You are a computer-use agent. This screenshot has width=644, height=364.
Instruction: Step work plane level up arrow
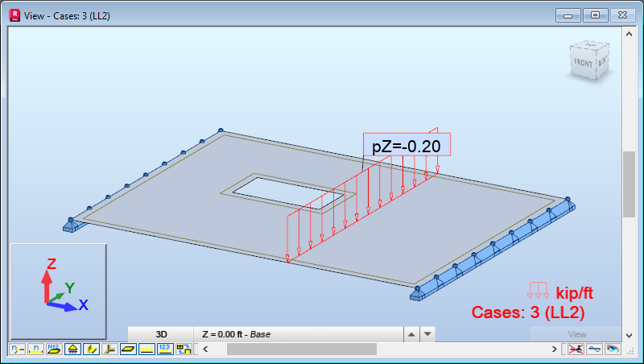pyautogui.click(x=411, y=334)
